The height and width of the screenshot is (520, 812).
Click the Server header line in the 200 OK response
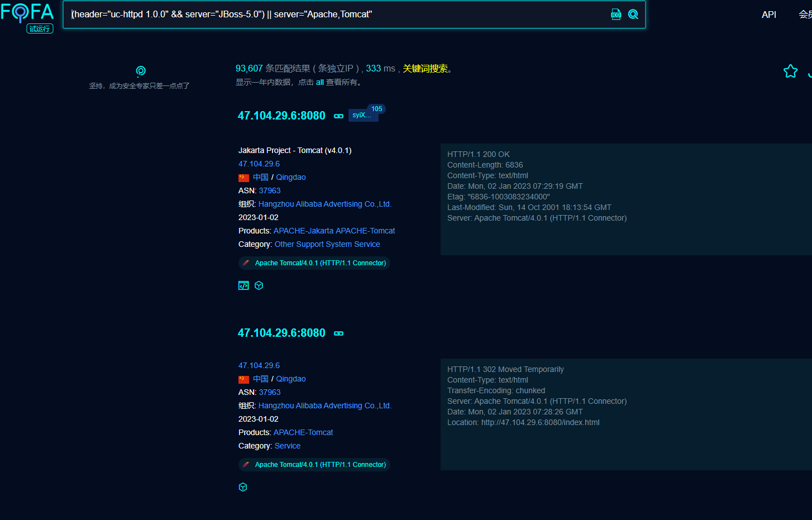pos(537,218)
